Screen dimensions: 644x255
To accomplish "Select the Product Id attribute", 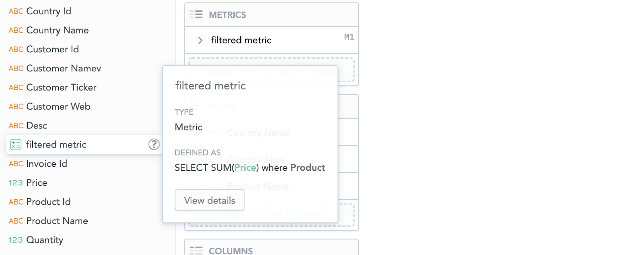I will tap(48, 202).
